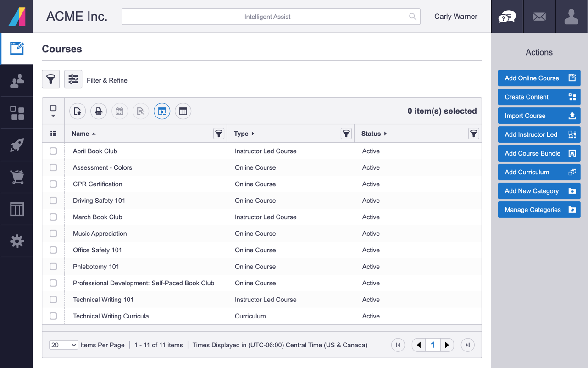
Task: Check the Technical Writing 101 row checkbox
Action: pyautogui.click(x=53, y=300)
